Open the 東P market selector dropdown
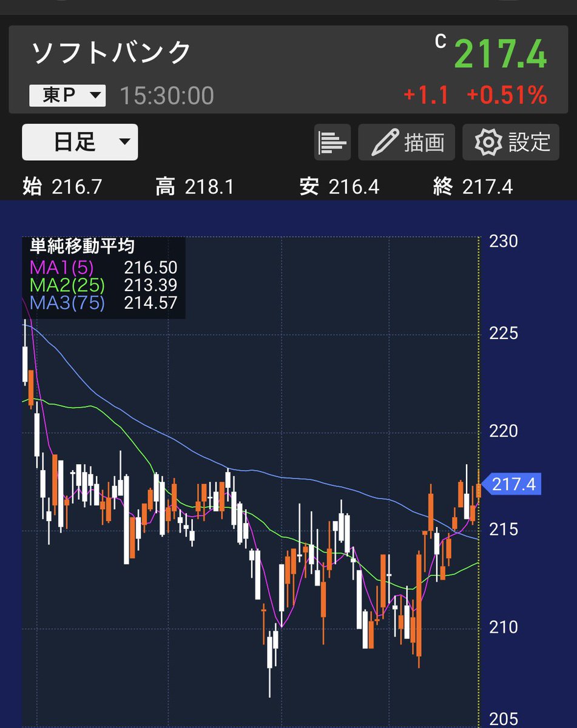Image resolution: width=577 pixels, height=728 pixels. [67, 96]
